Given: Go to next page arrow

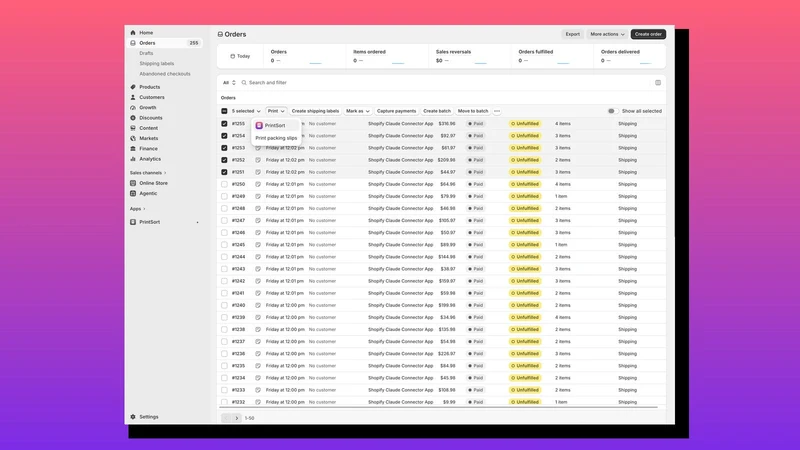Looking at the screenshot, I should (x=237, y=418).
